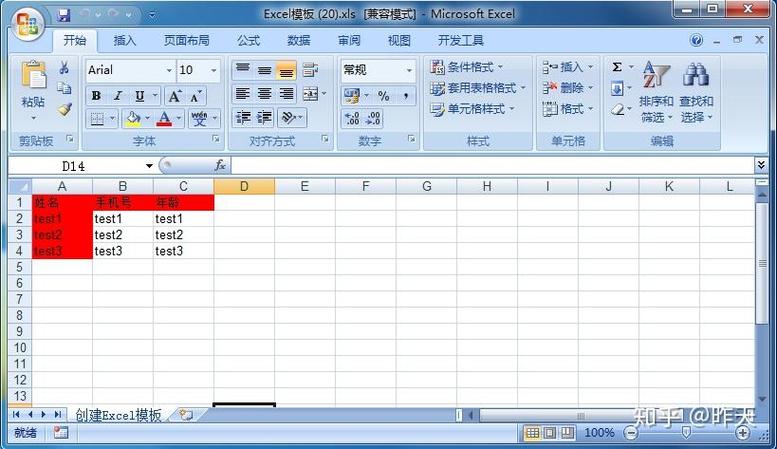
Task: Decrease decimal places
Action: click(x=373, y=118)
